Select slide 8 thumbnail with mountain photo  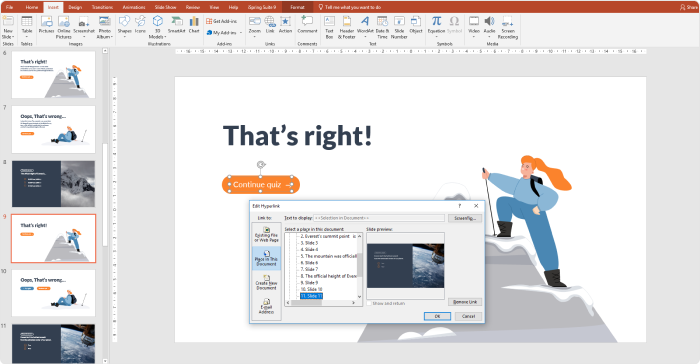tap(53, 184)
